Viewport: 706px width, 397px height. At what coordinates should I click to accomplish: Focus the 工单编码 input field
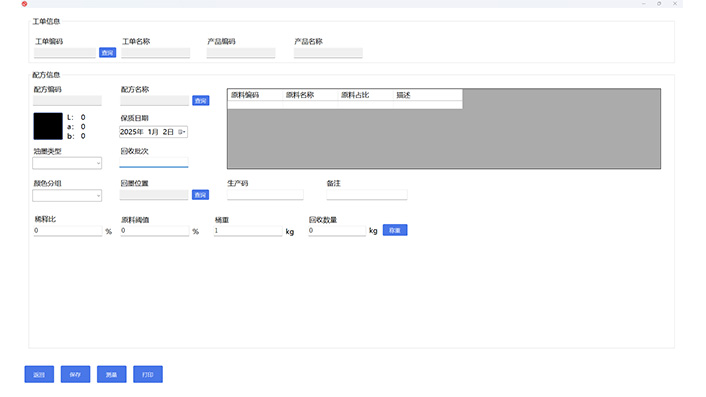click(65, 53)
